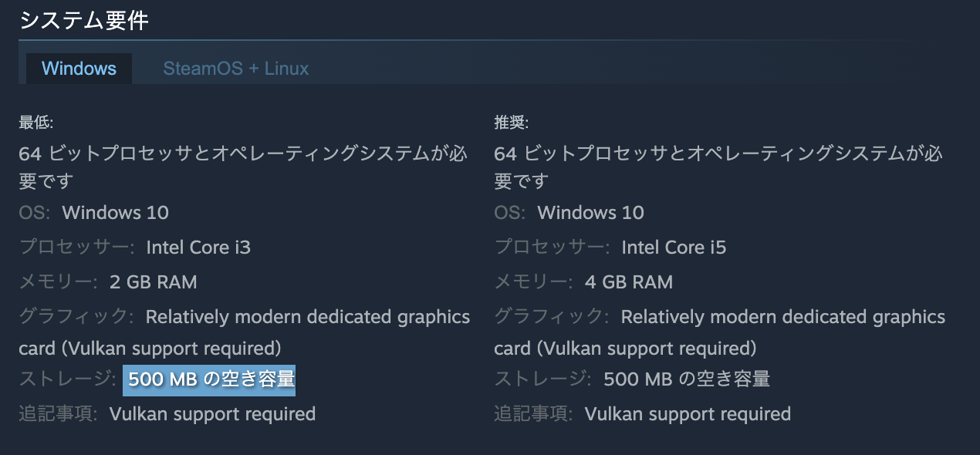
Task: Click Intel Core i5 processor text
Action: [x=674, y=247]
